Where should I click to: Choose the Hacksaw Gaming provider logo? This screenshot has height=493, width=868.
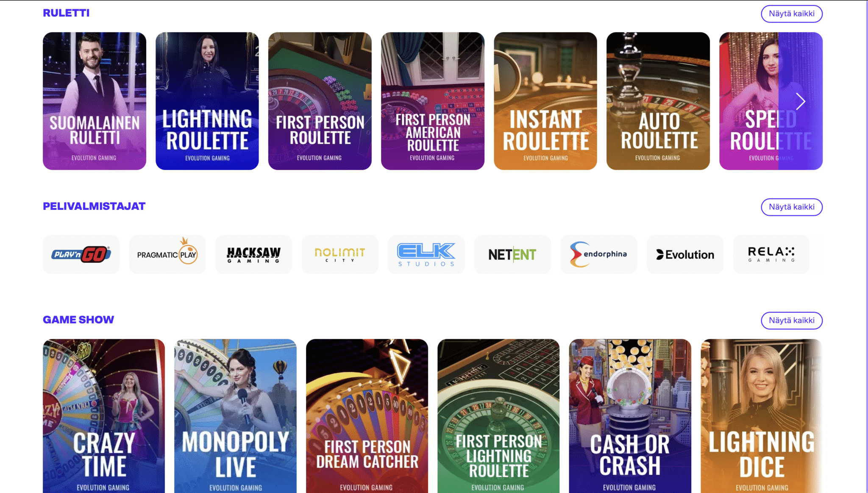click(x=253, y=254)
